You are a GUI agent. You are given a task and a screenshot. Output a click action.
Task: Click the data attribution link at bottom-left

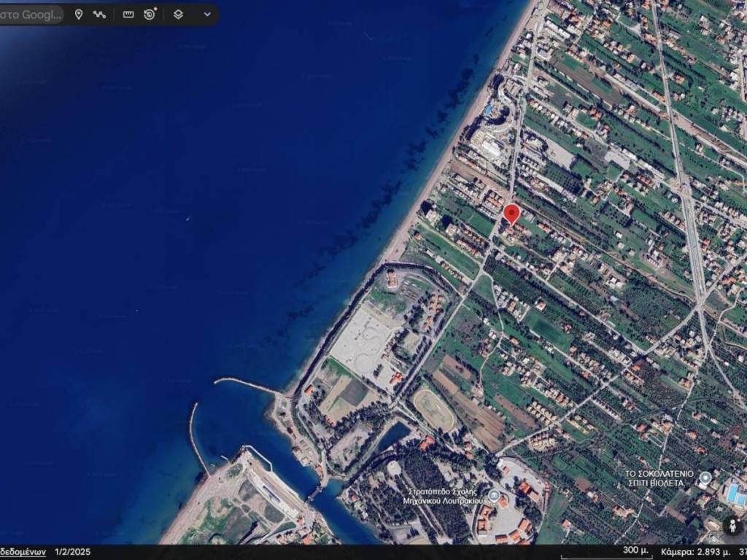22,552
